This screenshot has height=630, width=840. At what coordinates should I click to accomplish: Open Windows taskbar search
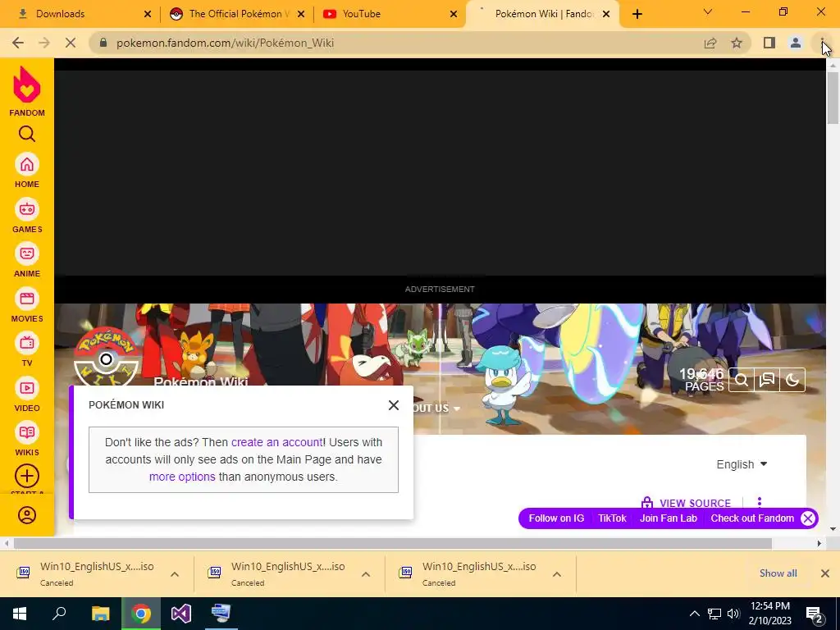[59, 614]
